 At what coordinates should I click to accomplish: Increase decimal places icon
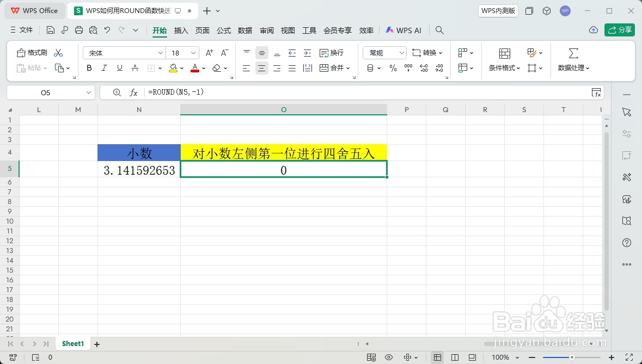pyautogui.click(x=424, y=68)
